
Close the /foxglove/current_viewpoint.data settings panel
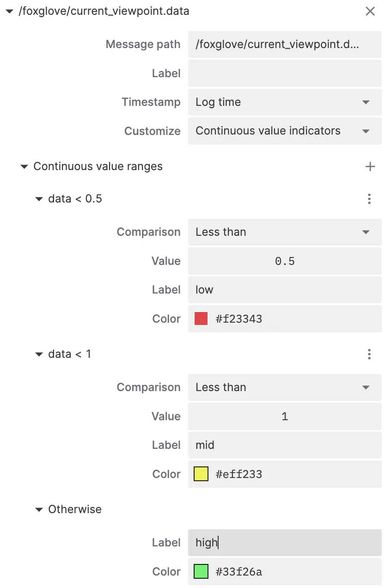370,11
